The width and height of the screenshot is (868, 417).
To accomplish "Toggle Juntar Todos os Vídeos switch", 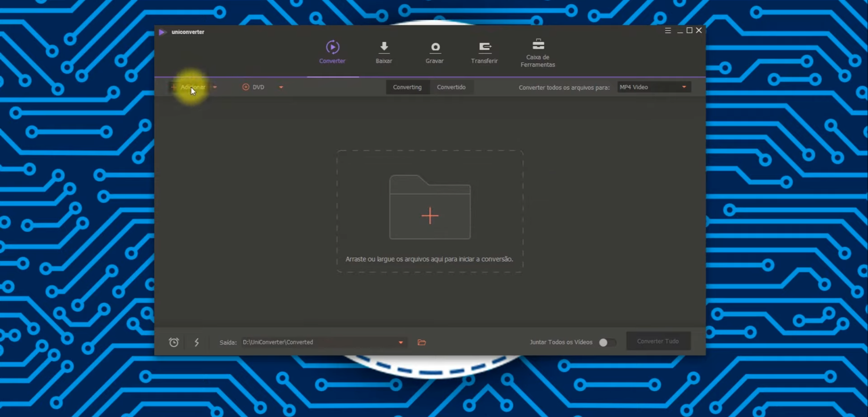I will 607,342.
